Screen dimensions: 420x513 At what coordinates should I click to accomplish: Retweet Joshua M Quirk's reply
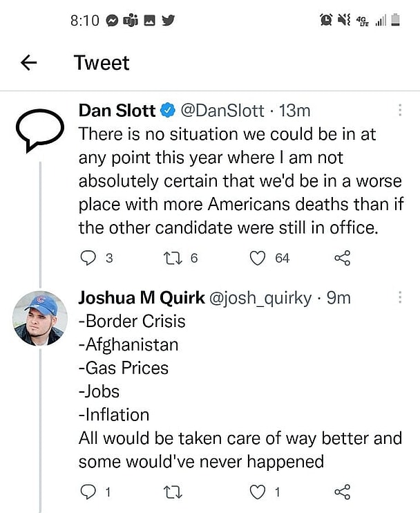coord(178,492)
